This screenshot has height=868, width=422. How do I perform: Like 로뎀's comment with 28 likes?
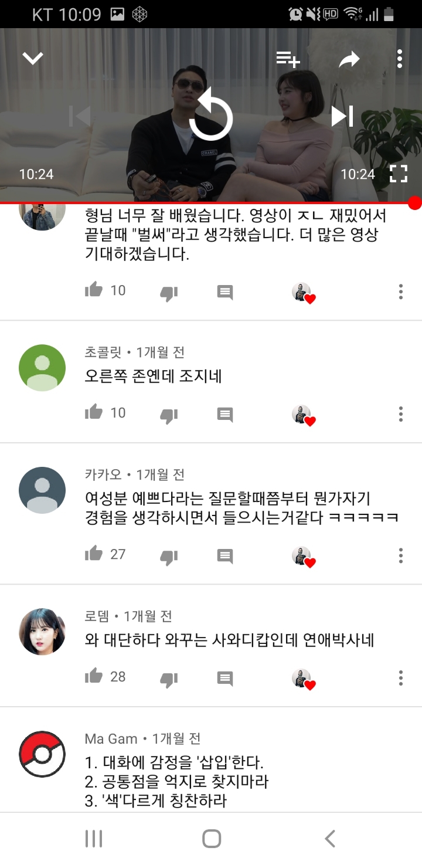[94, 676]
